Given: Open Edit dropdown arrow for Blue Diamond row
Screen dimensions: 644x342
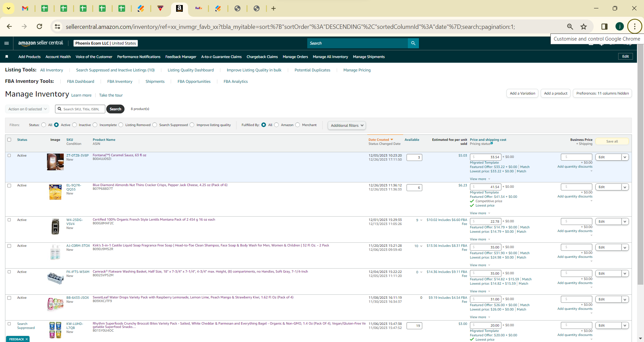Looking at the screenshot, I should 625,187.
